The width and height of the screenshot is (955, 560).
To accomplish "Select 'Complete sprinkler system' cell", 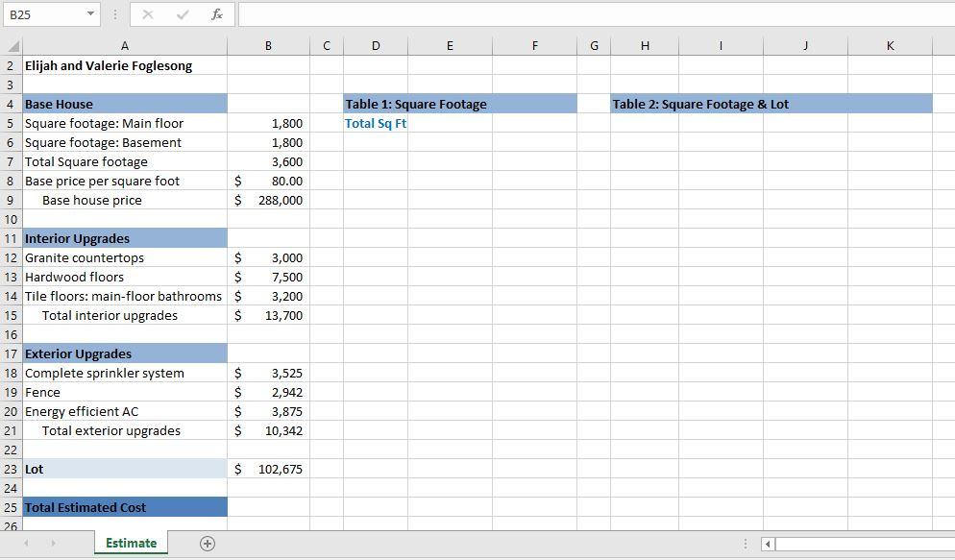I will 125,373.
